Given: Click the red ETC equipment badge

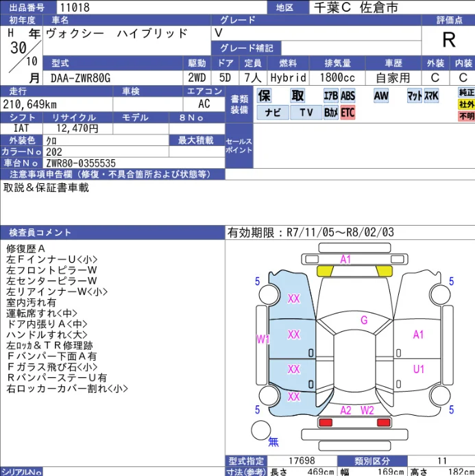Looking at the screenshot, I should [348, 112].
